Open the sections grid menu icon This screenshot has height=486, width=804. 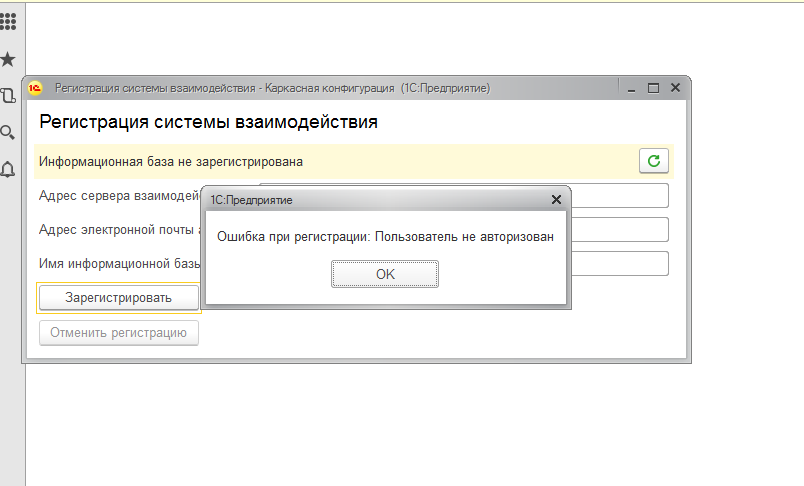[x=8, y=22]
